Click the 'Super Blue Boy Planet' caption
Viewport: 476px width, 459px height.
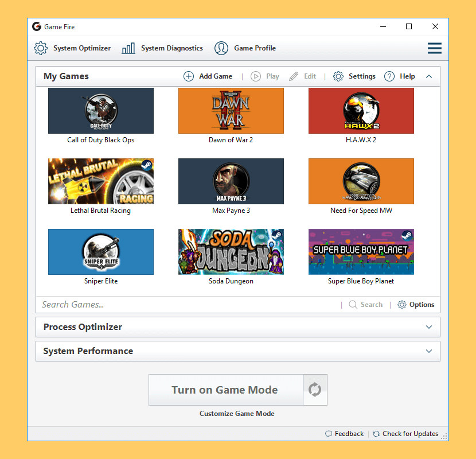(x=361, y=281)
